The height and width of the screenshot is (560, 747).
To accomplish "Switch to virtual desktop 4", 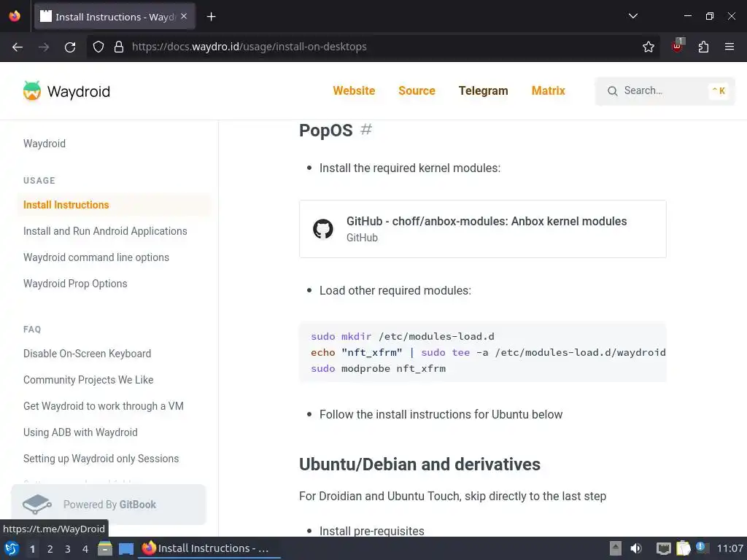I will (85, 549).
